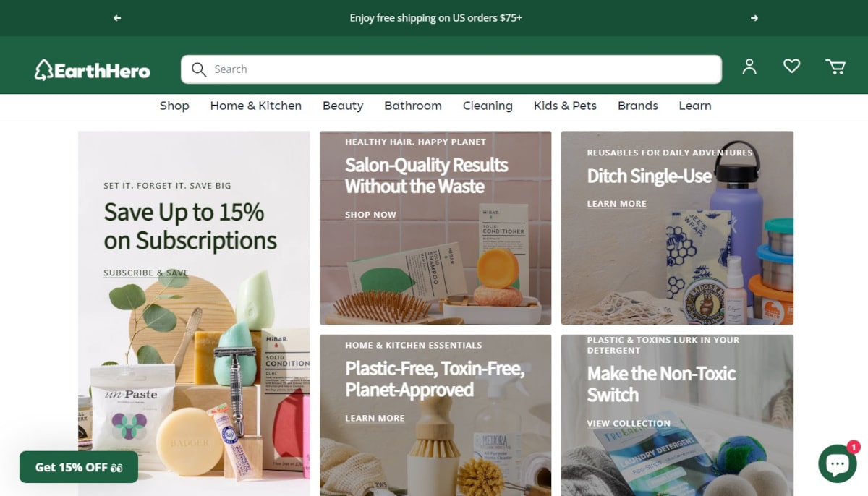The width and height of the screenshot is (868, 496).
Task: Click the Make the Non-Toxic Switch heading
Action: (x=661, y=384)
